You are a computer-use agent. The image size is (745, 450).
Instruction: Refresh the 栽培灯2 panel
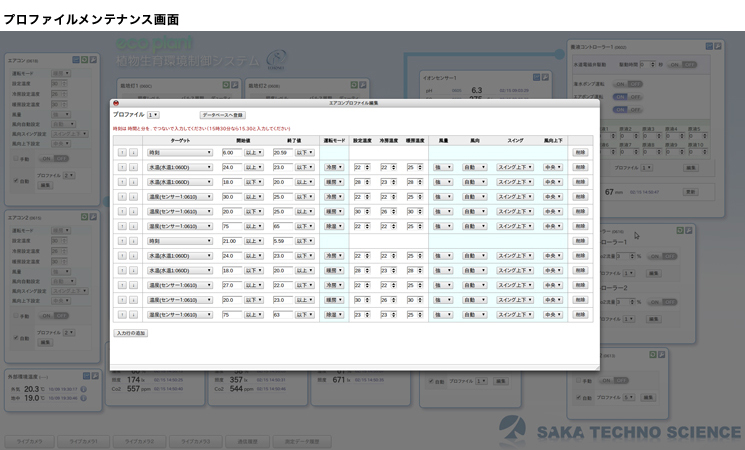[x=353, y=85]
